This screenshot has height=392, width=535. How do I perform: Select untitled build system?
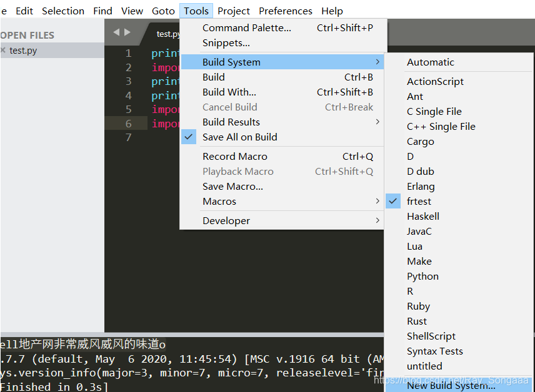[x=459, y=366]
